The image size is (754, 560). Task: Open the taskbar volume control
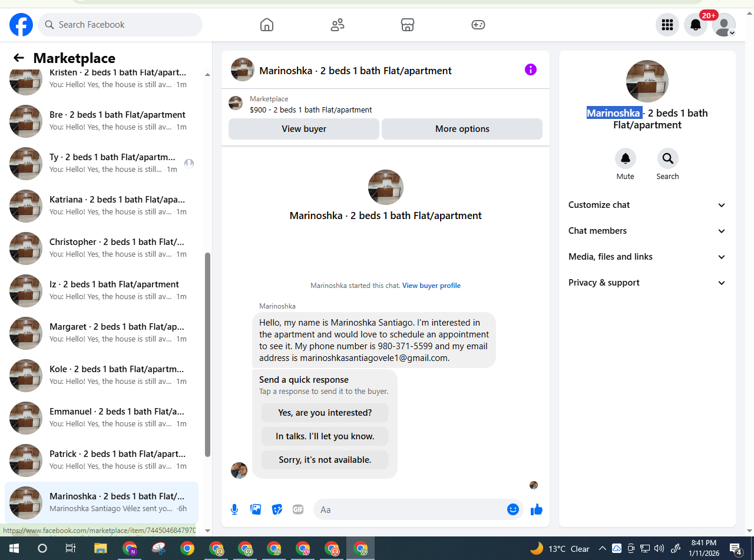pos(659,549)
